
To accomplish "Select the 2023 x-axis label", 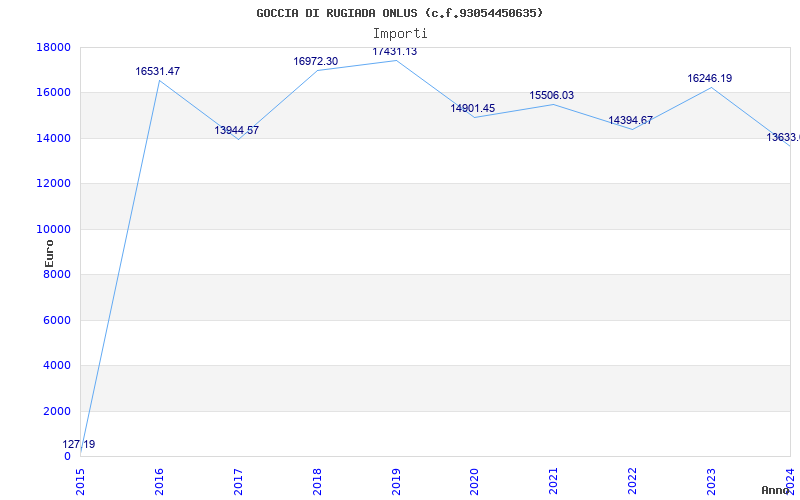I will click(x=711, y=481).
